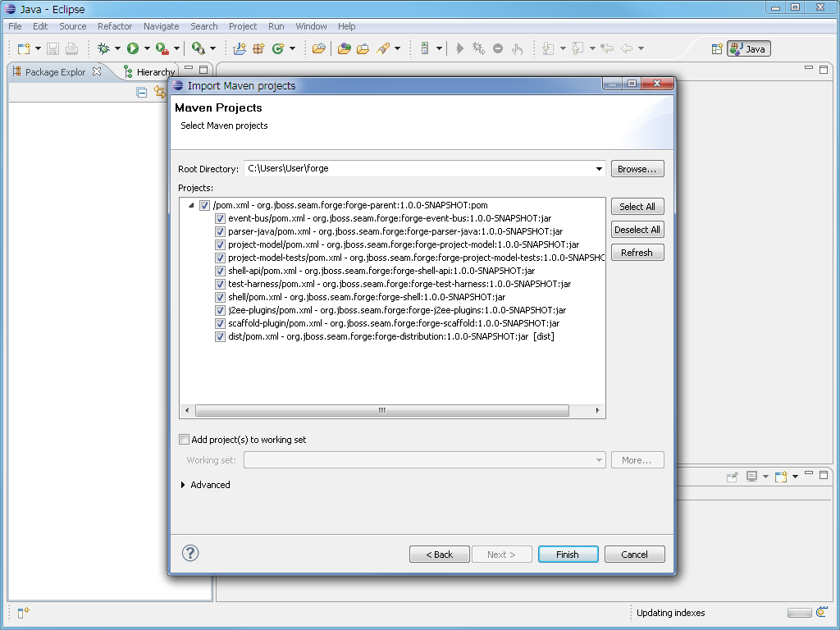Open the New wizard dropdown arrow
Viewport: 840px width, 630px height.
click(38, 48)
